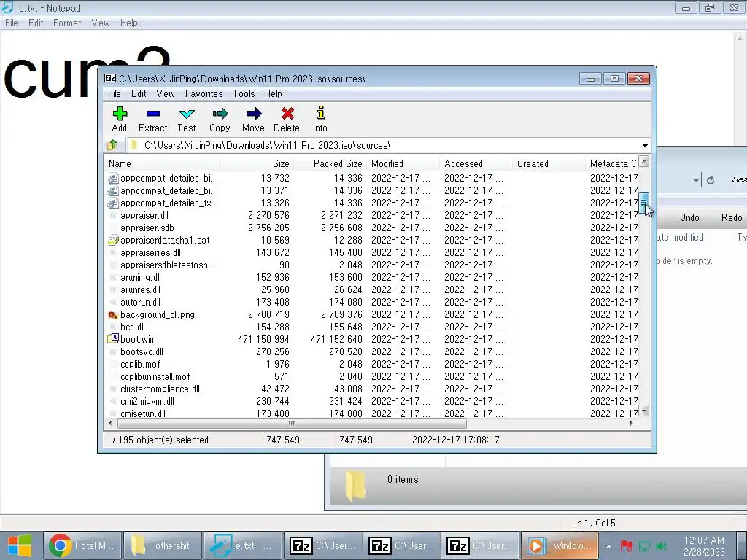This screenshot has width=747, height=560.
Task: Select appraiserdatasha1.cat file icon
Action: click(113, 240)
